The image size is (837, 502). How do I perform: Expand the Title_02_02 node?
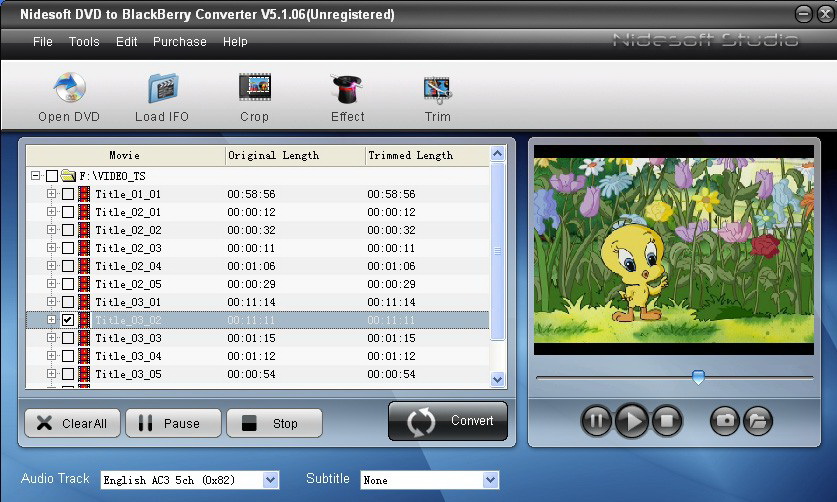[51, 230]
